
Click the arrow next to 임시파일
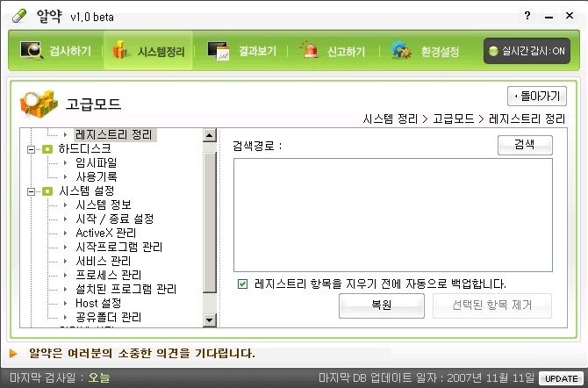tap(66, 162)
